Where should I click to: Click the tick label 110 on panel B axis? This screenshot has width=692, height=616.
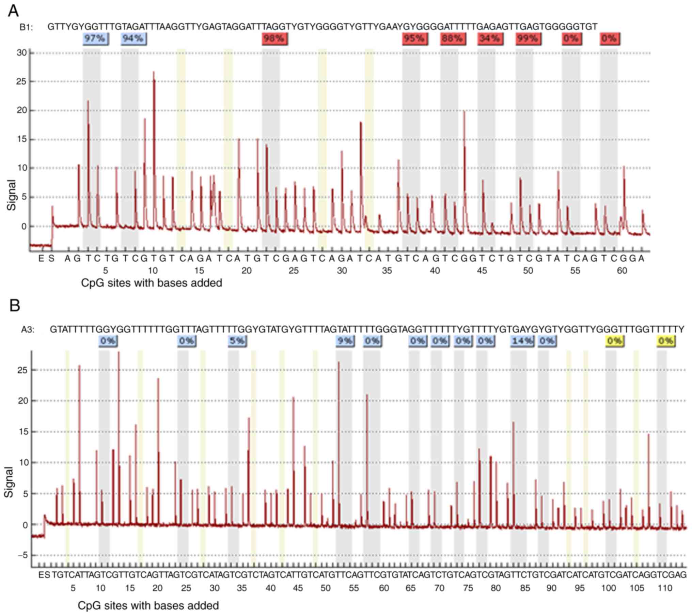(664, 588)
